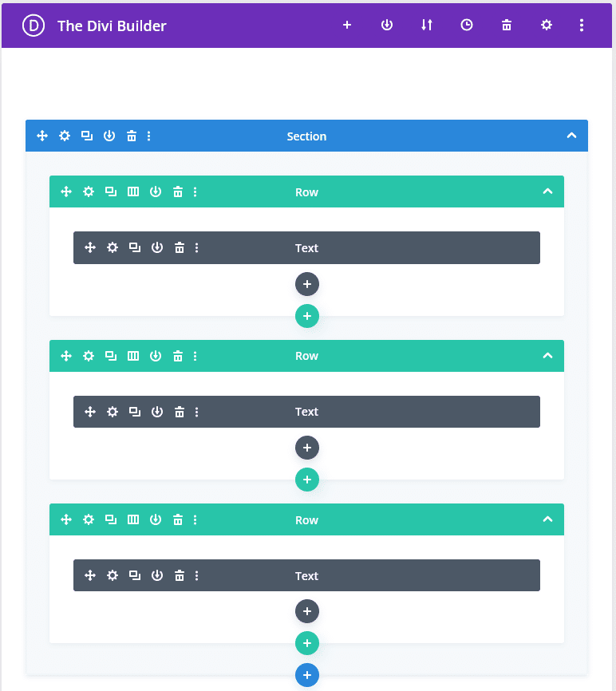Add a new Row using the green plus button
The height and width of the screenshot is (691, 616).
point(307,316)
